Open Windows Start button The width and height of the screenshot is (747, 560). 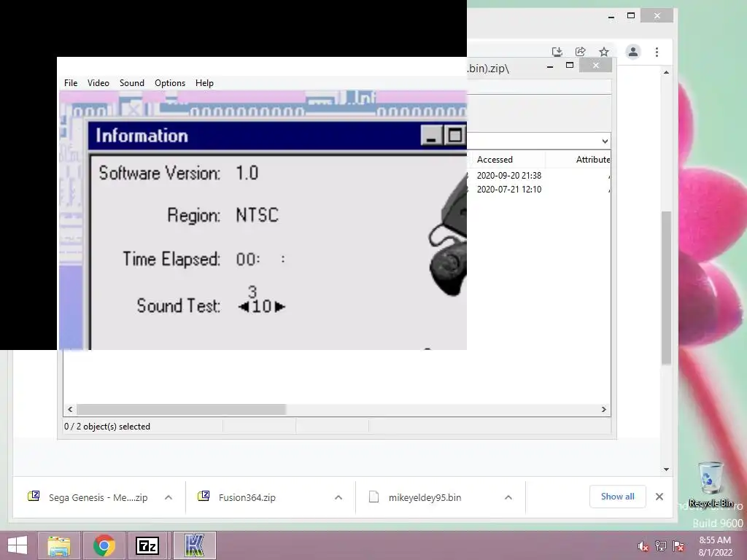pyautogui.click(x=18, y=545)
